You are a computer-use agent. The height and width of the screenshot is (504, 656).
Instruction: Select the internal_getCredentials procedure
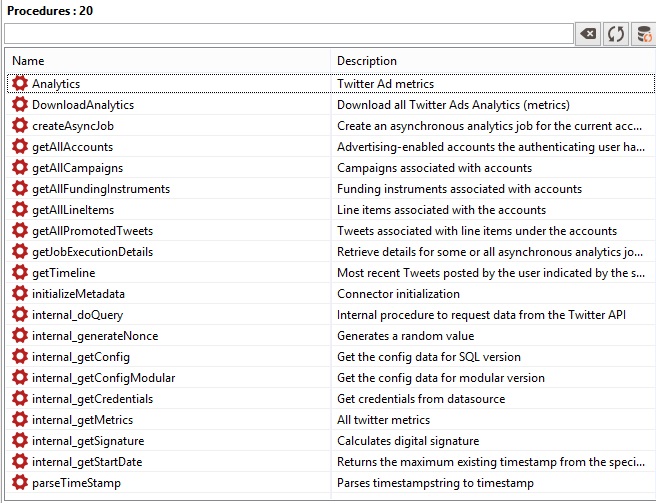pos(92,399)
